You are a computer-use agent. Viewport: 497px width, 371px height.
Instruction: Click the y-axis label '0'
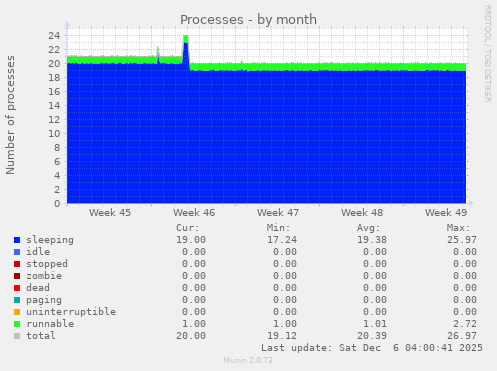click(57, 203)
